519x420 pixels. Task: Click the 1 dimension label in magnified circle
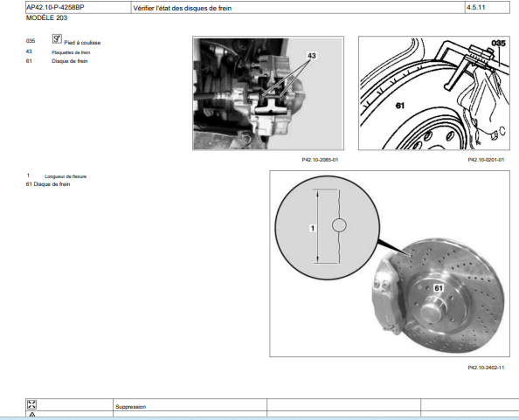[313, 228]
